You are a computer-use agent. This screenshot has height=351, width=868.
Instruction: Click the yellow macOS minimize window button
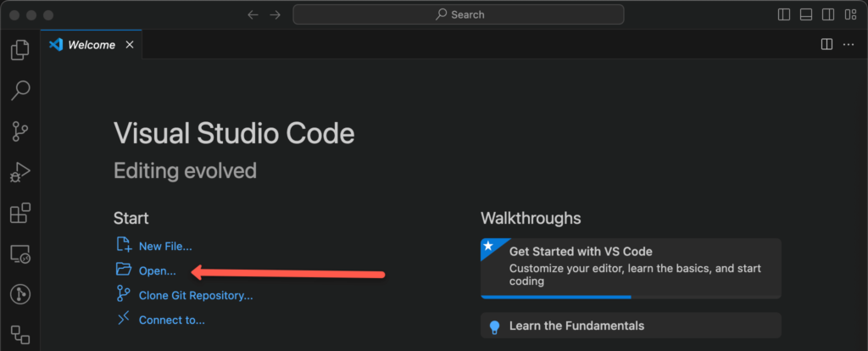pyautogui.click(x=31, y=15)
